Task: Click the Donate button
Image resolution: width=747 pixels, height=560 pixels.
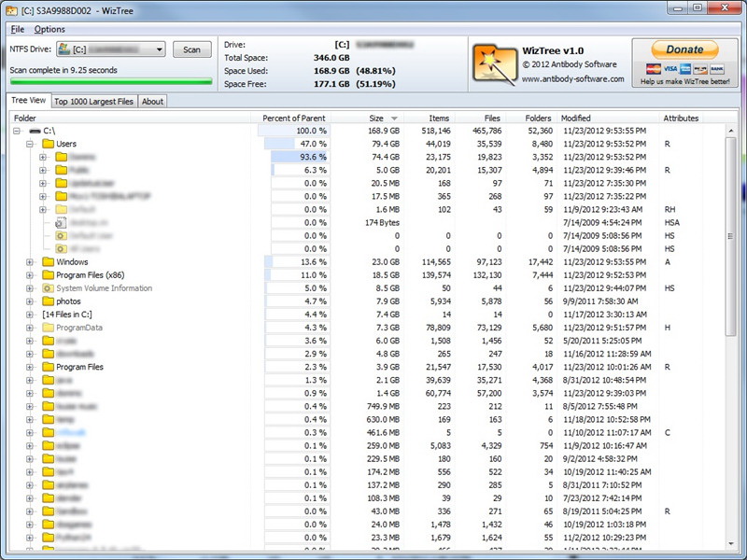Action: (x=684, y=49)
